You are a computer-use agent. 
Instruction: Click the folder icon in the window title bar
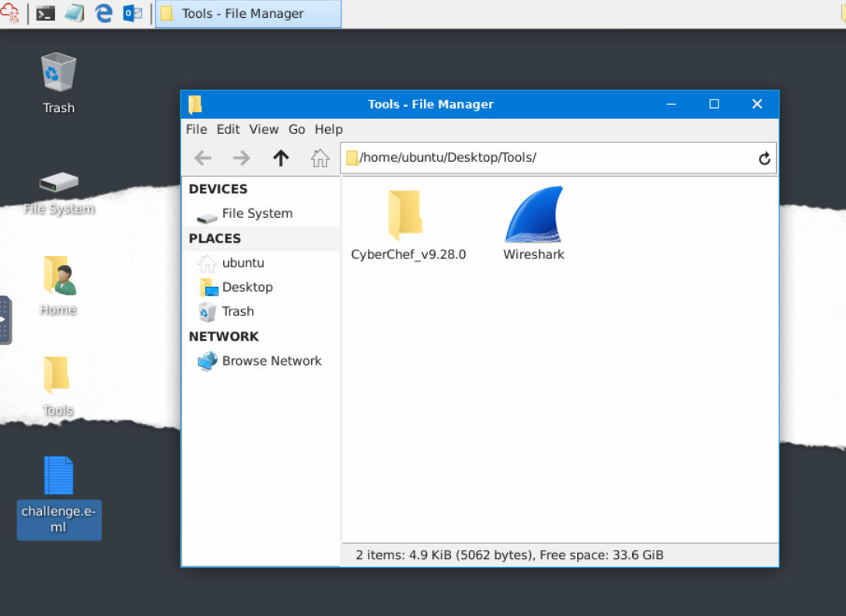point(195,104)
